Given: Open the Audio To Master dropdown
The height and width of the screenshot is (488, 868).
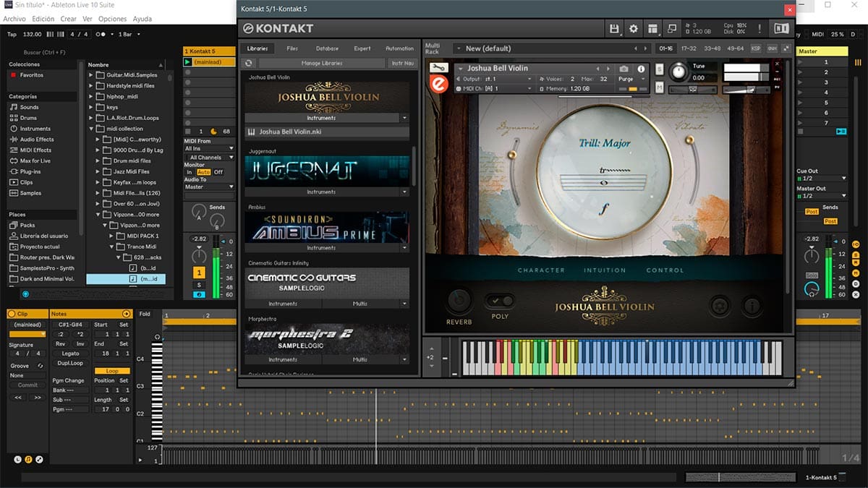Looking at the screenshot, I should point(210,187).
